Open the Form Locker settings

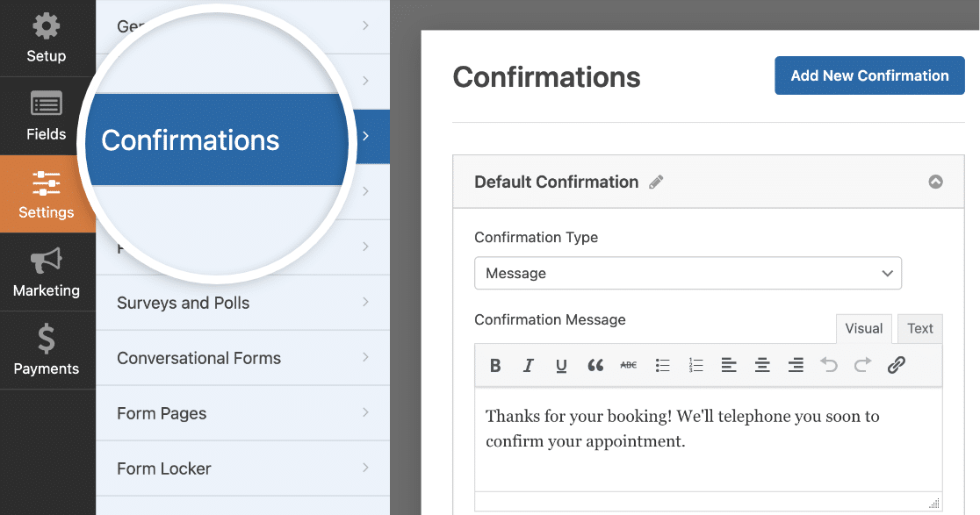[242, 469]
